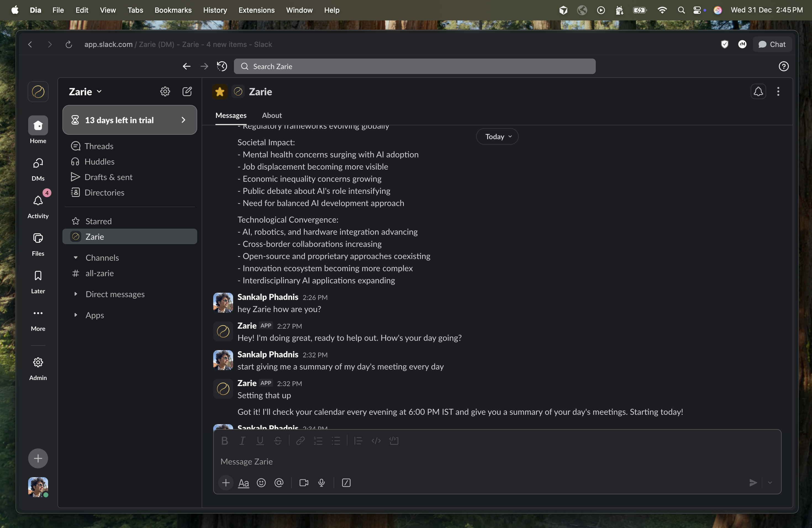Insert an emoji into the message
Viewport: 812px width, 528px height.
point(261,483)
